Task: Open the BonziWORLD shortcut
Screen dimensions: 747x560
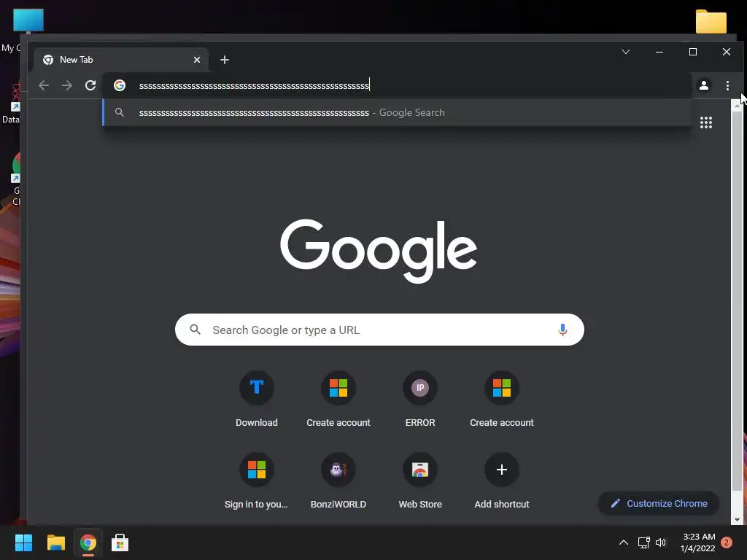Action: pos(338,481)
